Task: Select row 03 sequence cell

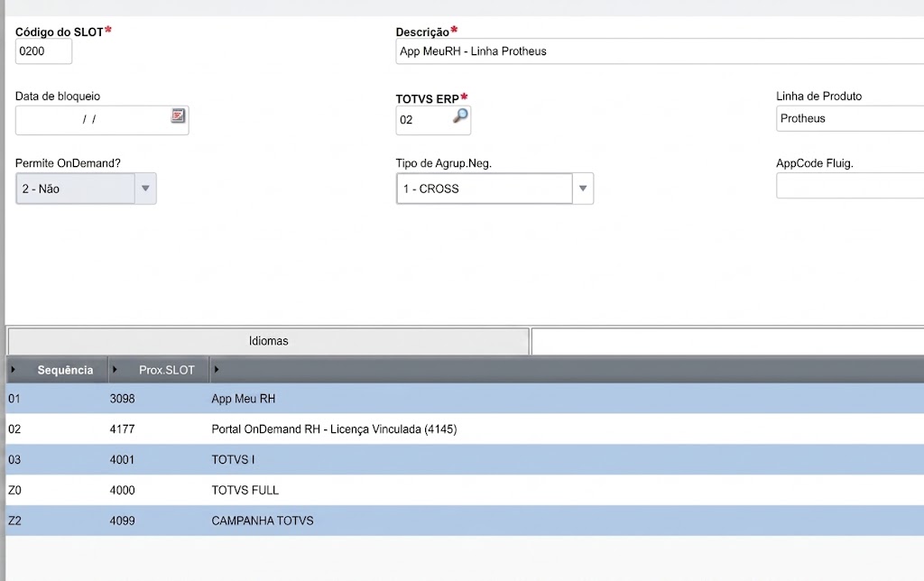Action: (x=57, y=459)
